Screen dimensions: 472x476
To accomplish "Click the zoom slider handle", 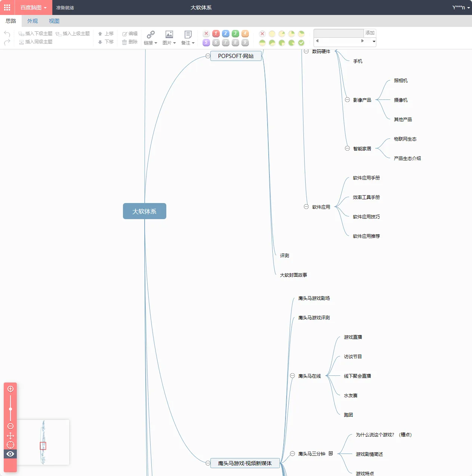I will [10, 409].
